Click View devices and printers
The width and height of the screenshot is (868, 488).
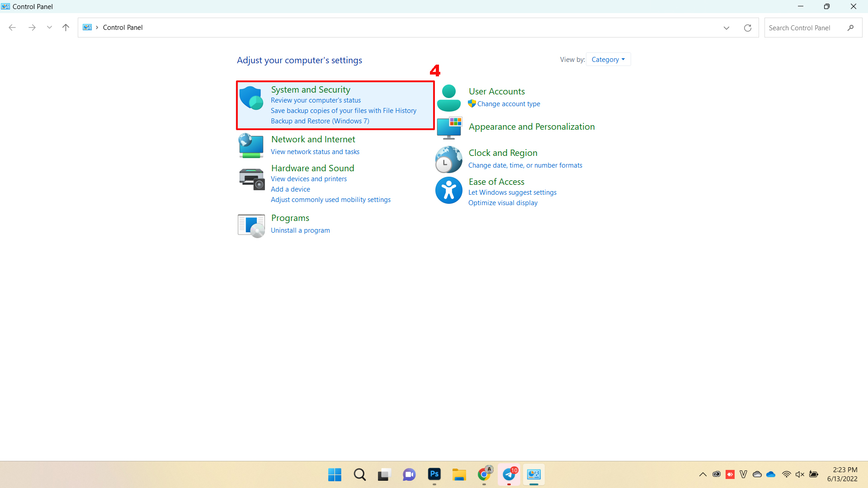(x=308, y=178)
